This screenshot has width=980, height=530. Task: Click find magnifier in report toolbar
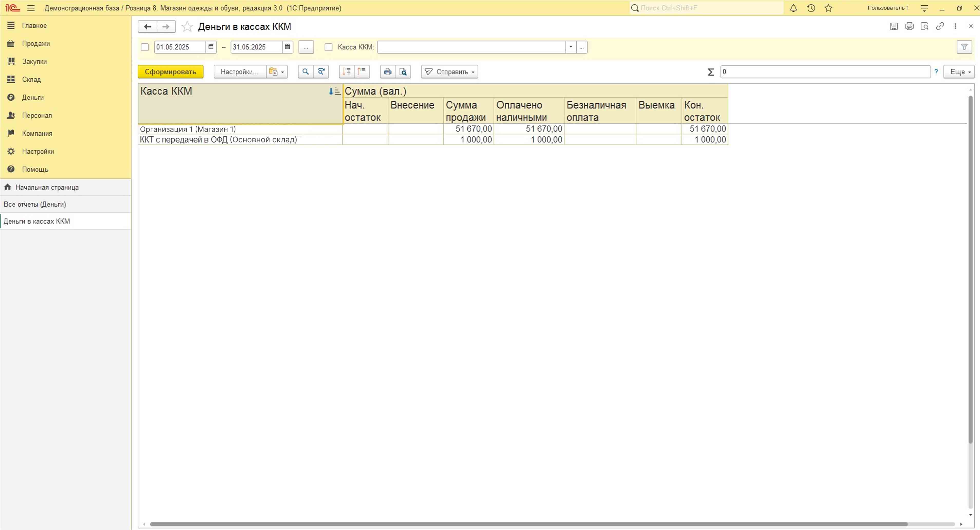click(x=306, y=72)
